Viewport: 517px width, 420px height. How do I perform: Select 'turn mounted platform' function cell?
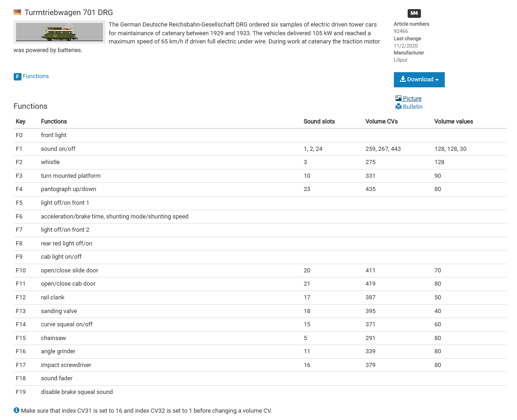(70, 176)
